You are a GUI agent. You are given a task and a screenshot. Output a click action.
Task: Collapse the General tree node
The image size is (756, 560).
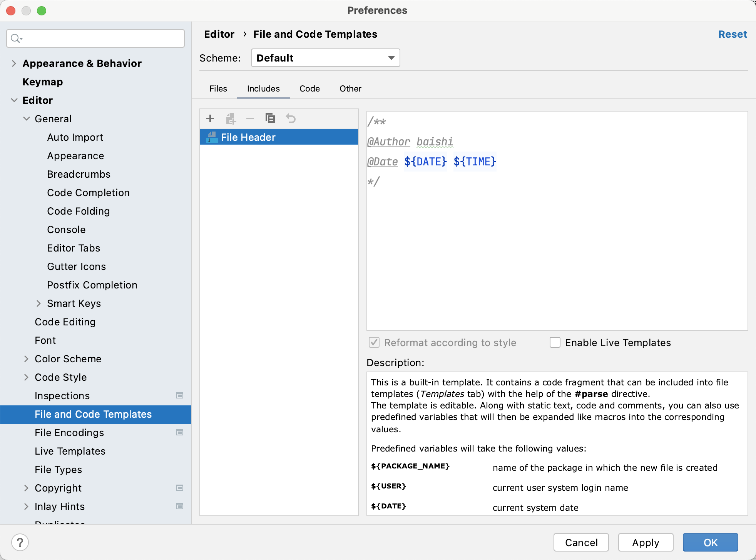(x=26, y=118)
